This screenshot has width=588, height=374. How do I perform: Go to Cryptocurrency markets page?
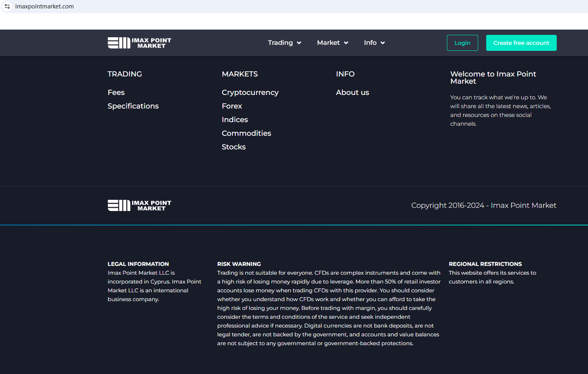tap(250, 92)
